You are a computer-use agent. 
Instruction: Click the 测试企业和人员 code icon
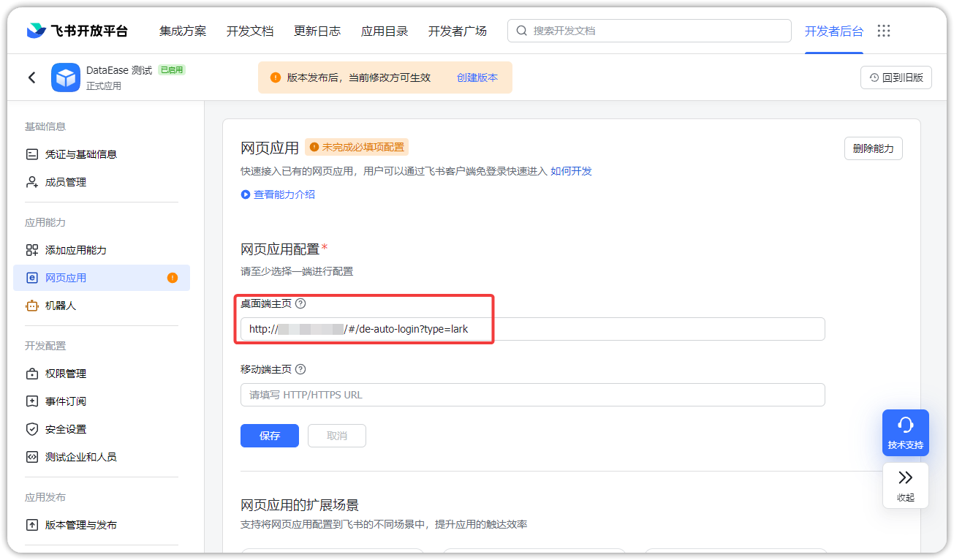[32, 457]
